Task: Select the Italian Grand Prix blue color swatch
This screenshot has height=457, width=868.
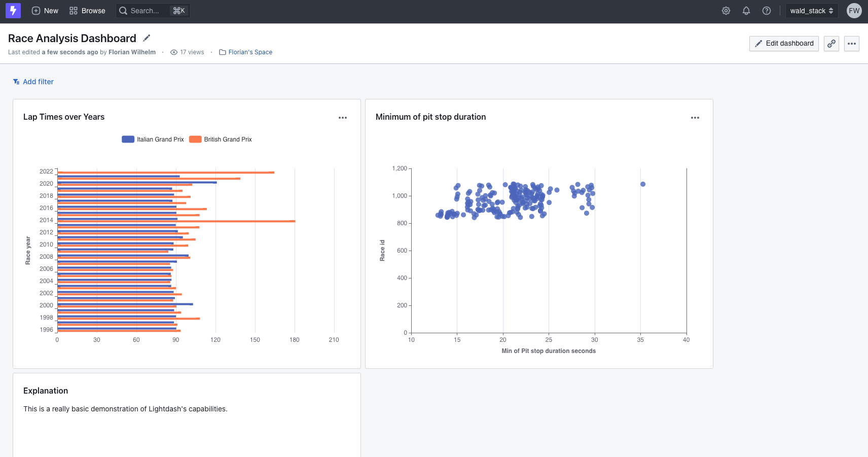Action: 127,139
